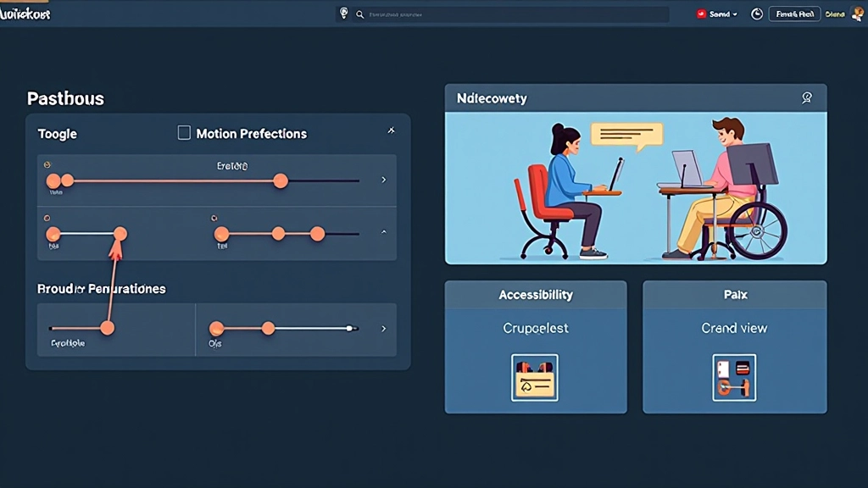Expand the Erelote row using its right chevron
The height and width of the screenshot is (488, 868).
(x=383, y=180)
